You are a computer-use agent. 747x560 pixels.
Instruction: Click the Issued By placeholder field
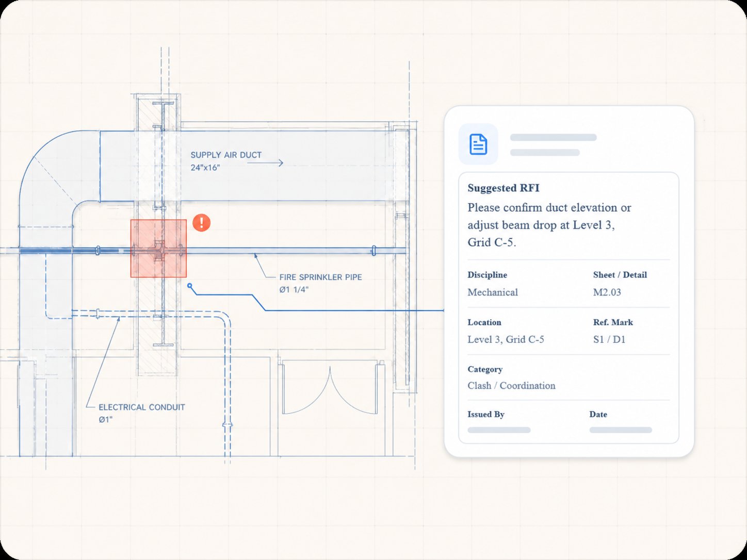coord(499,430)
